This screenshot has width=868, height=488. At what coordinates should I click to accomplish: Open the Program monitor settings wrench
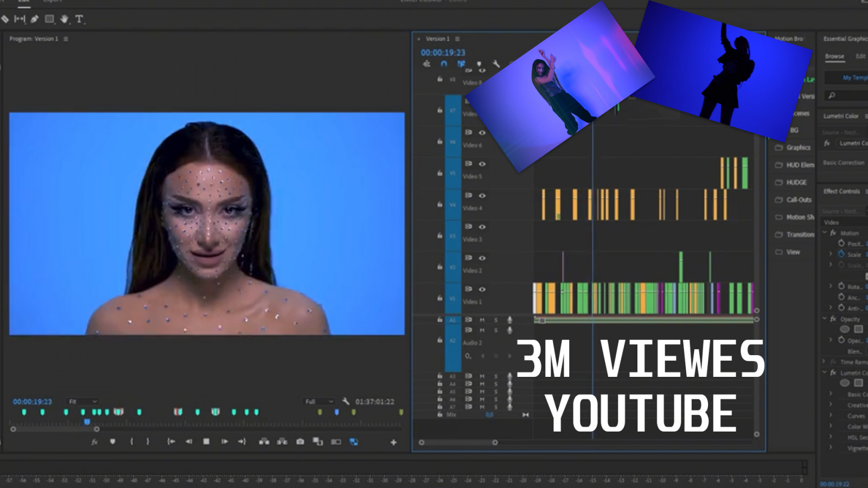point(346,401)
